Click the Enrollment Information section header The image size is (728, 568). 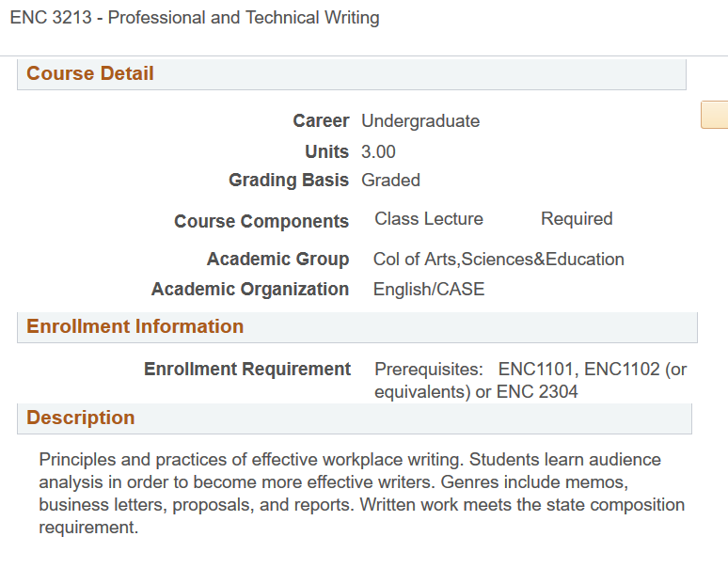135,326
